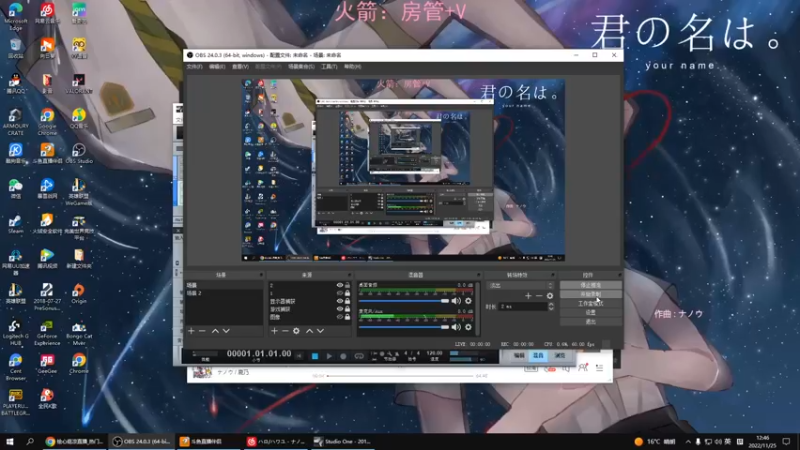Open the Google Chrome desktop shortcut
The image size is (800, 450).
[47, 121]
